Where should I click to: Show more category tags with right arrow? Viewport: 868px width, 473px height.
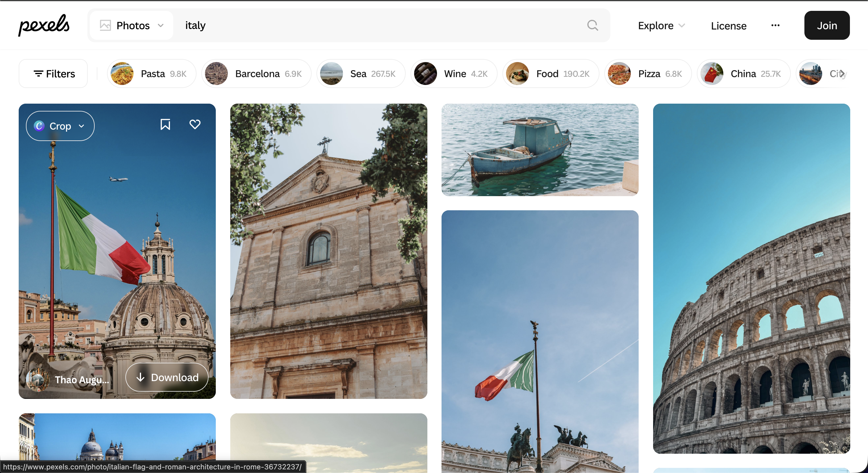[x=842, y=74]
